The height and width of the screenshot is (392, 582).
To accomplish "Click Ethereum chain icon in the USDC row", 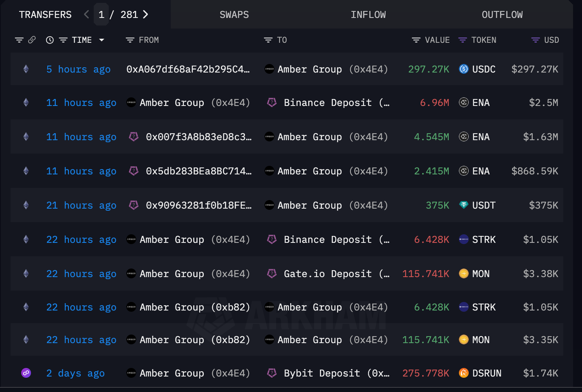I will [x=26, y=69].
